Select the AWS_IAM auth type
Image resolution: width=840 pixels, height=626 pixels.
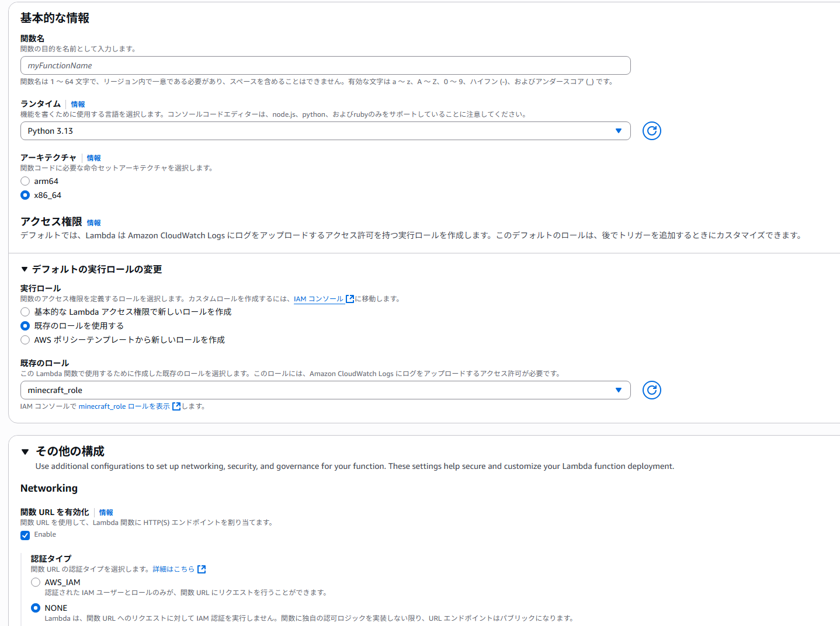click(36, 582)
